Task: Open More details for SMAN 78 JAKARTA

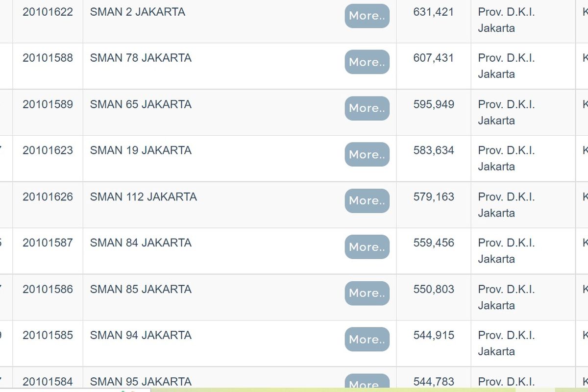Action: coord(367,62)
